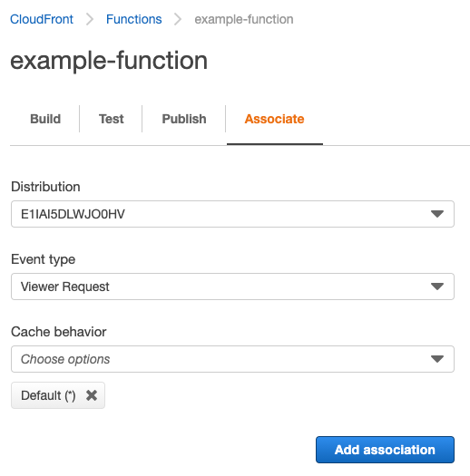Open the Distribution select box E1IAI5DLWJO0HV
Image resolution: width=470 pixels, height=476 pixels.
tap(232, 214)
